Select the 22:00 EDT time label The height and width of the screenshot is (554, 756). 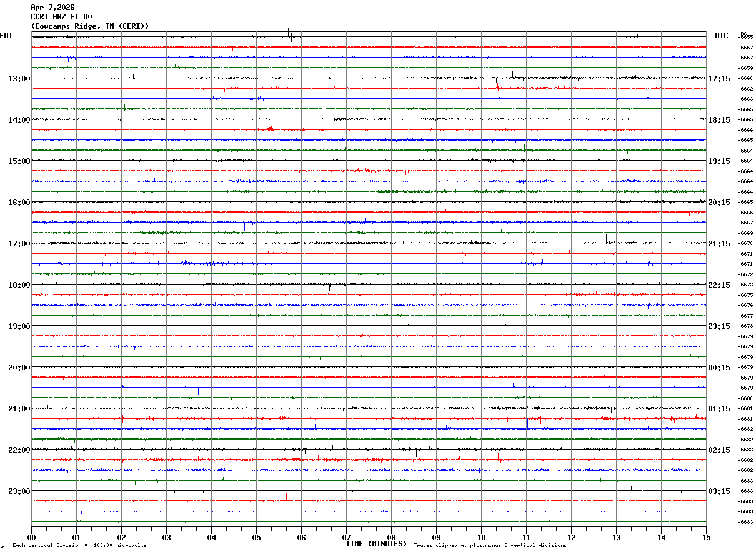pos(19,450)
